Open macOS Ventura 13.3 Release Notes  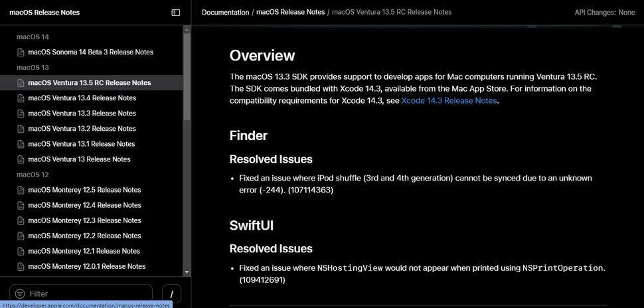[82, 114]
